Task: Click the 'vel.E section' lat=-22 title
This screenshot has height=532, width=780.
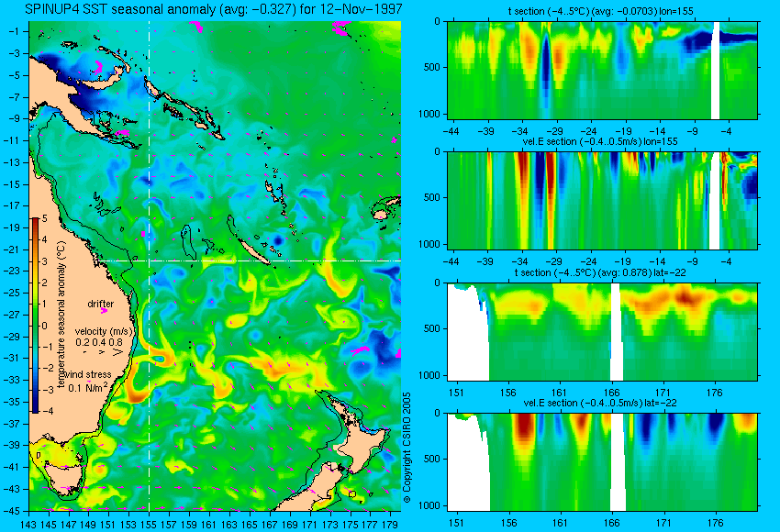Action: (x=600, y=403)
